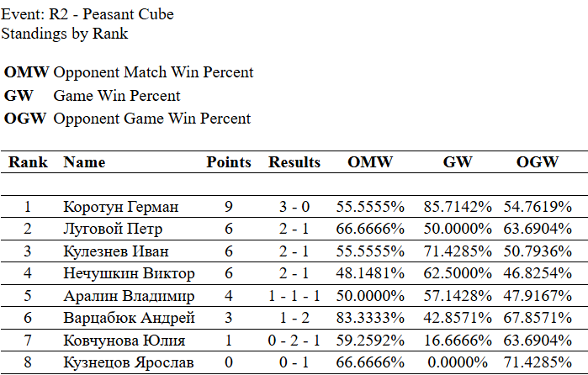Click the OGW column header
Viewport: 588px width, 375px height.
click(x=538, y=162)
